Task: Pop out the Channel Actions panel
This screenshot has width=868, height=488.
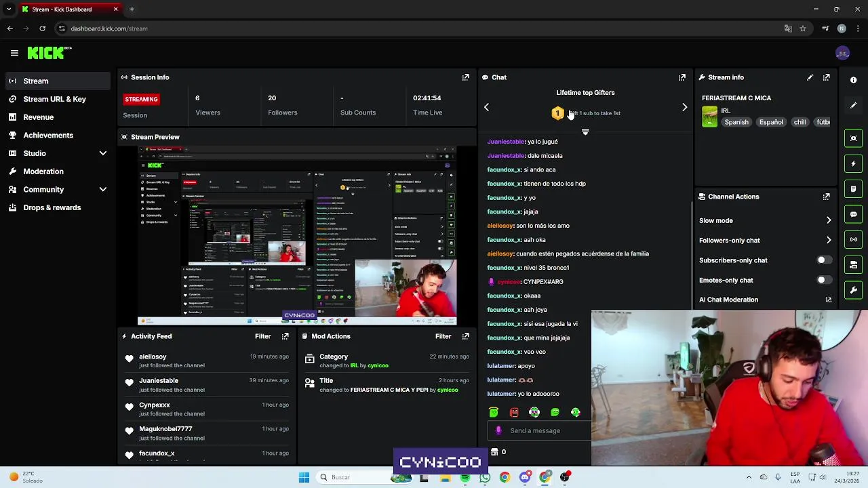Action: (826, 197)
